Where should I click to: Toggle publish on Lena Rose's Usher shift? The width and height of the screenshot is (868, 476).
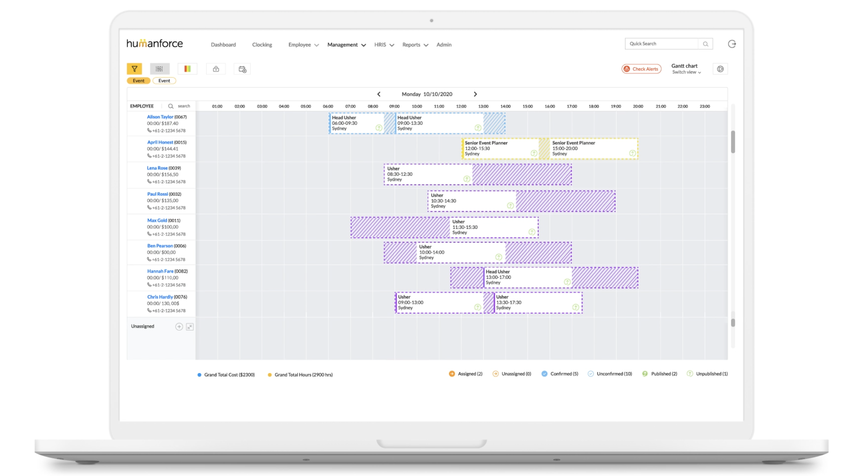[x=467, y=179]
